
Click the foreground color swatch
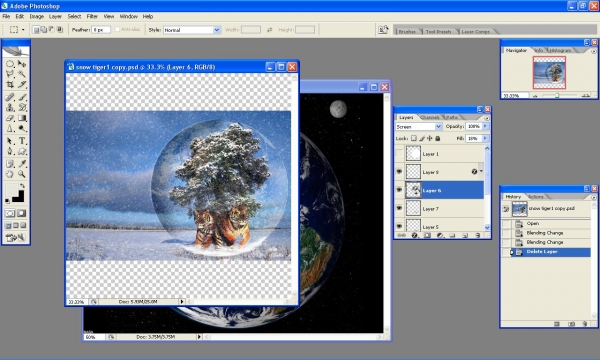pos(11,190)
